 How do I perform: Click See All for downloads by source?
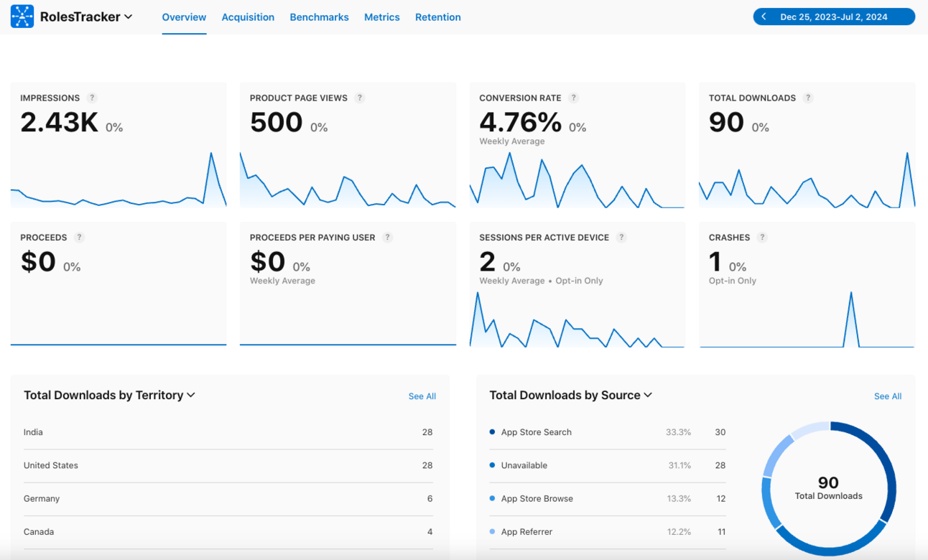coord(888,396)
